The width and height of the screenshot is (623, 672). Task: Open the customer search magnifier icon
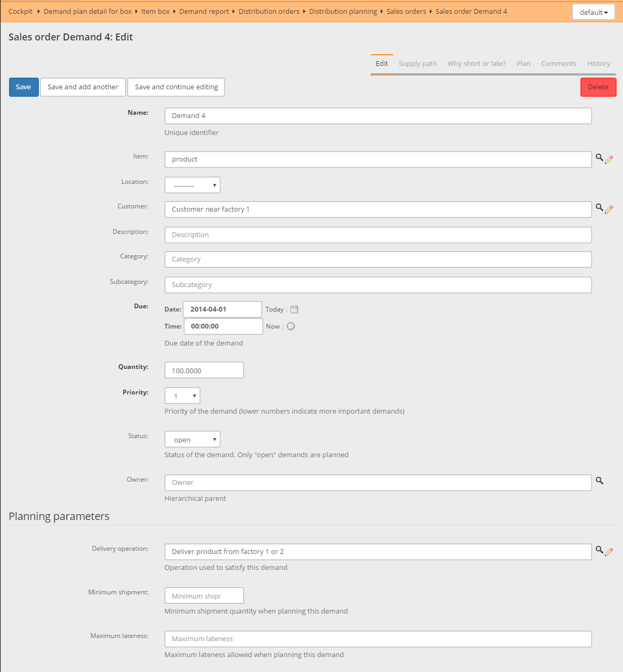coord(599,208)
